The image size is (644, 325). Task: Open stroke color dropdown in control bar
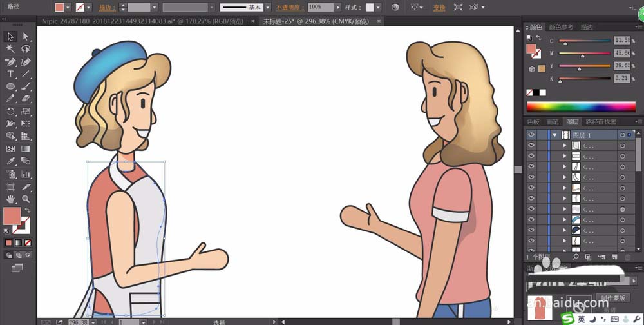point(88,7)
